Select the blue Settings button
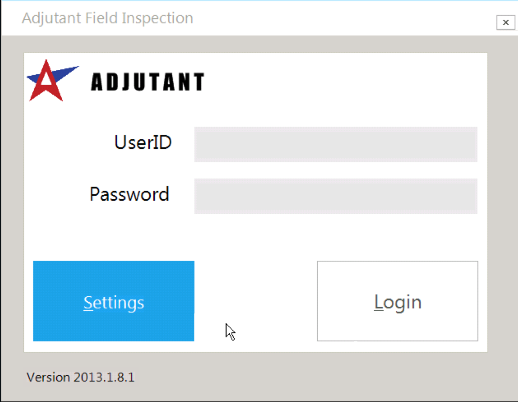The image size is (518, 402). point(114,301)
